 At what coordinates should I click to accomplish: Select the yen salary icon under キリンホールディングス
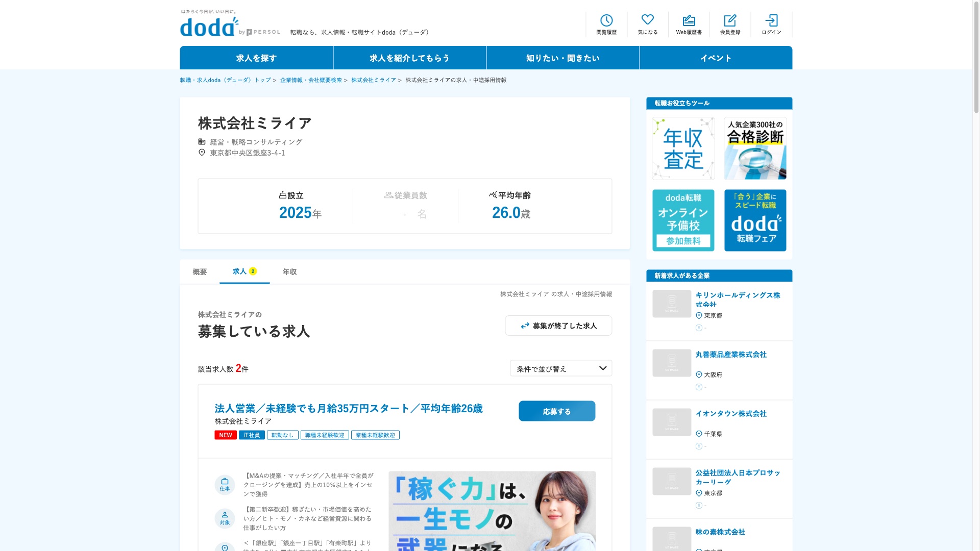(x=699, y=328)
